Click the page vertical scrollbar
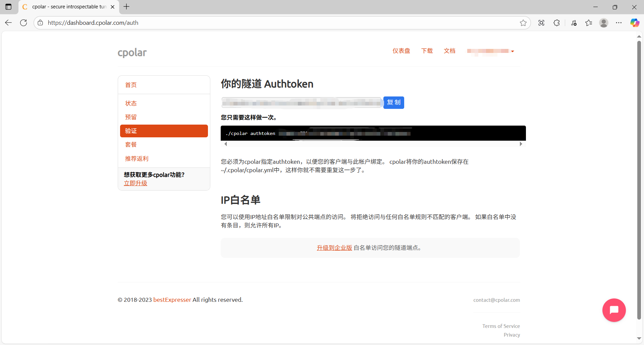 pyautogui.click(x=639, y=180)
